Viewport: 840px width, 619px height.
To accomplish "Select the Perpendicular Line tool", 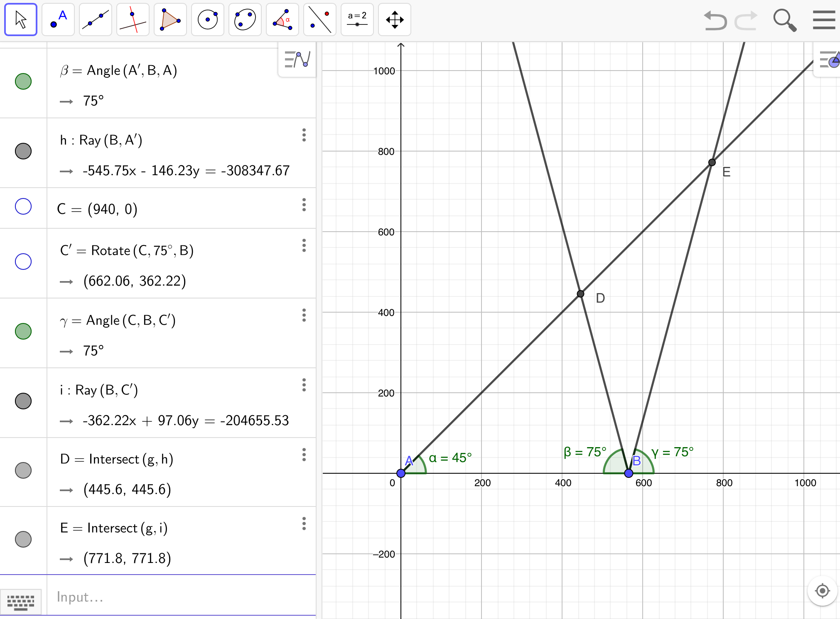I will tap(133, 20).
